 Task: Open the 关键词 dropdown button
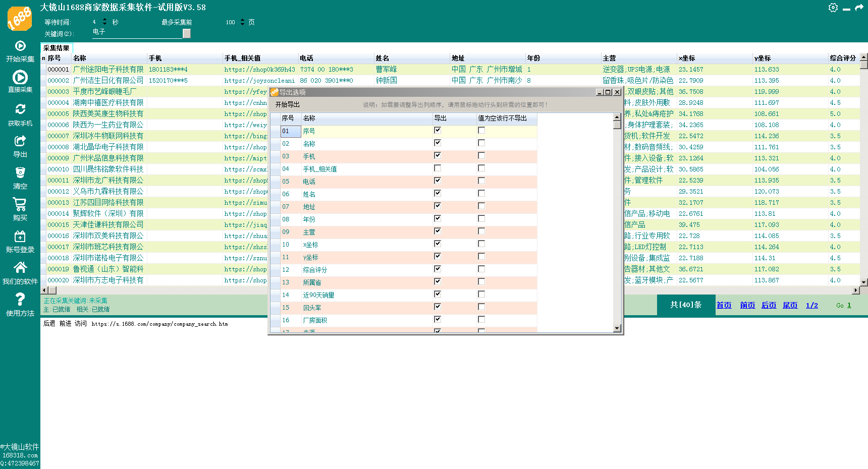coord(187,33)
